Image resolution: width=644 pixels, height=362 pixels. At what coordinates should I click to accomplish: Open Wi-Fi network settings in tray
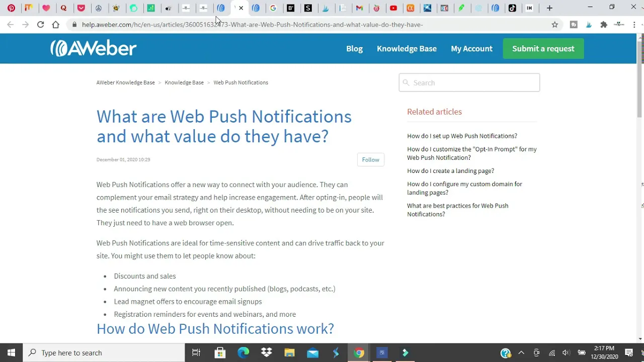coord(551,352)
